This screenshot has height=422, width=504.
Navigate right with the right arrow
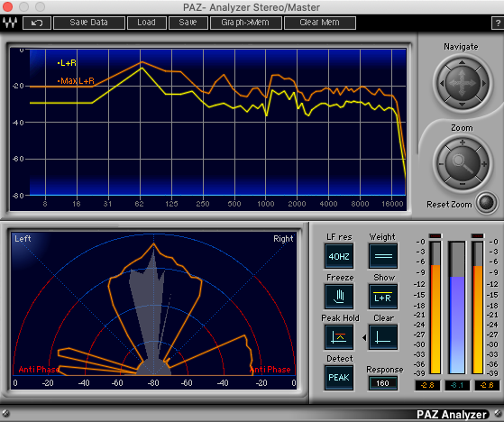(483, 84)
